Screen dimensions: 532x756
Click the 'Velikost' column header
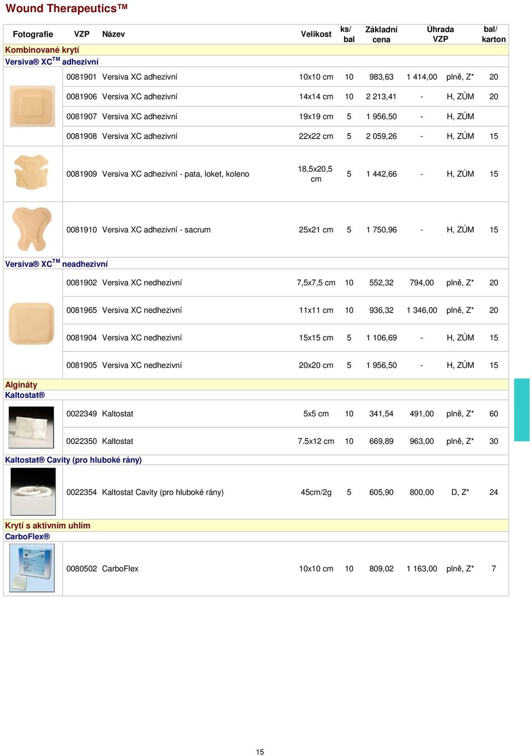point(316,34)
